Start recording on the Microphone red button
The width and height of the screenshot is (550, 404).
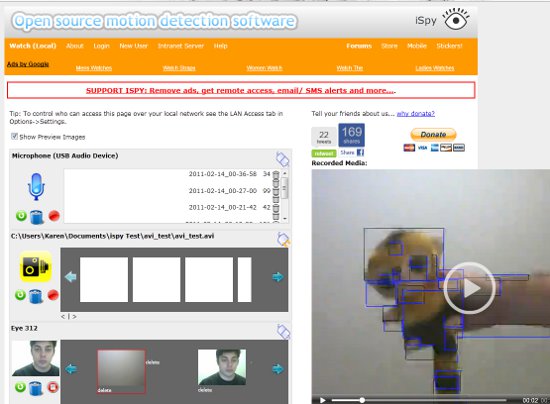(x=54, y=216)
